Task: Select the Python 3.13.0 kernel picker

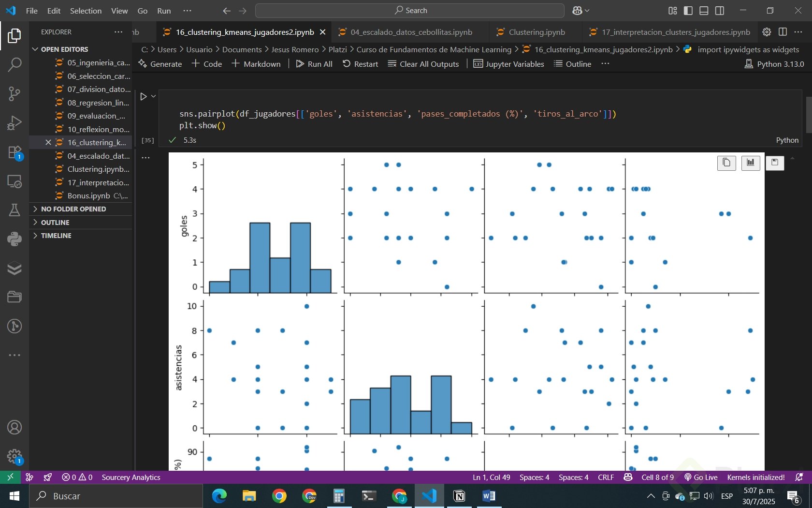Action: [774, 64]
